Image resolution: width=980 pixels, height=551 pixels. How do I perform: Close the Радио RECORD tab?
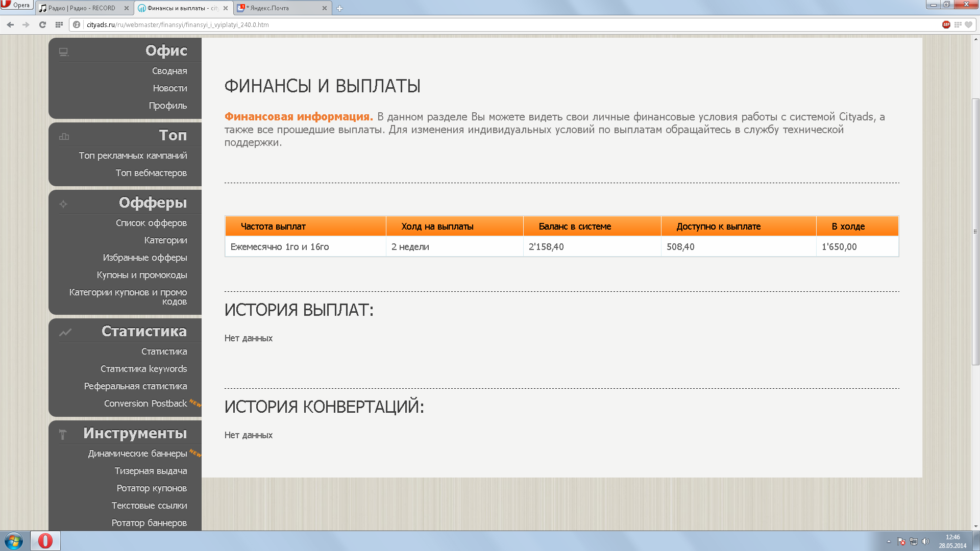coord(127,8)
